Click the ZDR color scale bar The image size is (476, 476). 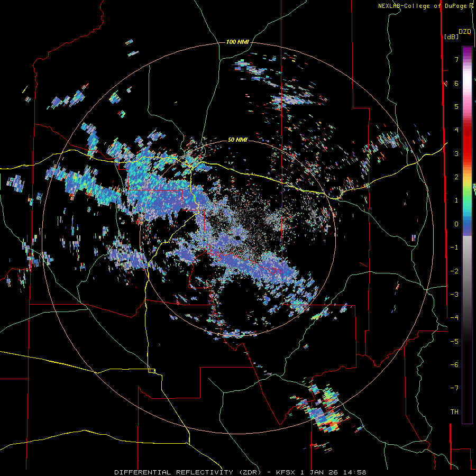click(x=467, y=235)
